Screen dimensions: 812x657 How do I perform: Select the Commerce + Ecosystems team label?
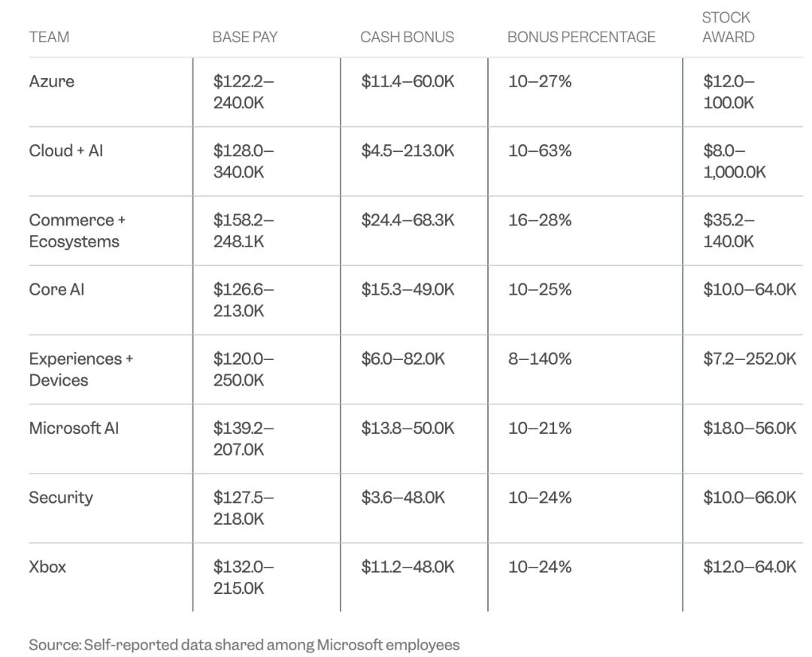tap(77, 231)
